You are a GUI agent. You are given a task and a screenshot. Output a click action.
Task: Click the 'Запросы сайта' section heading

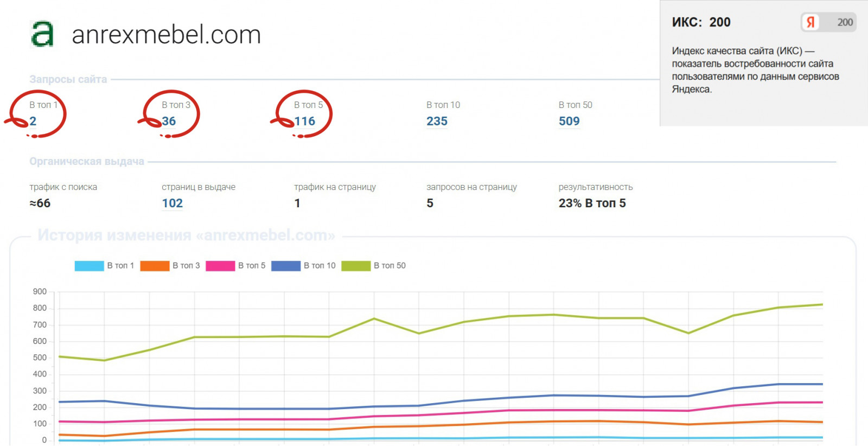click(x=68, y=79)
